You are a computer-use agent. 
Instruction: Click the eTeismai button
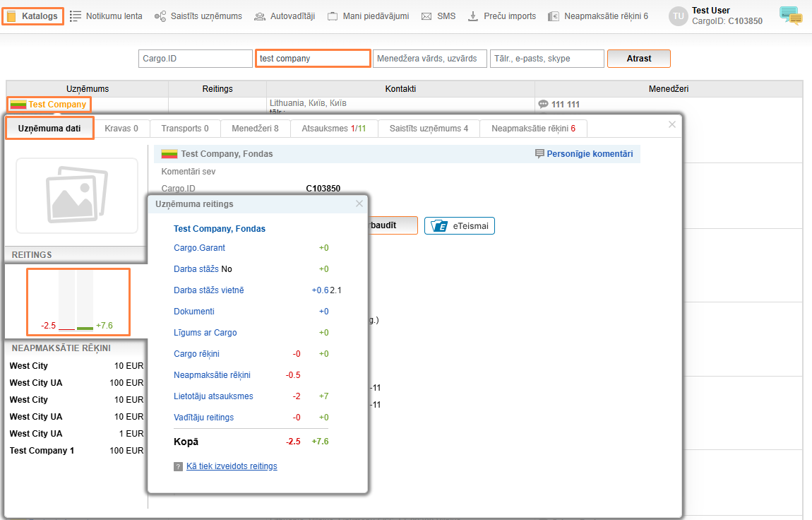pyautogui.click(x=460, y=226)
